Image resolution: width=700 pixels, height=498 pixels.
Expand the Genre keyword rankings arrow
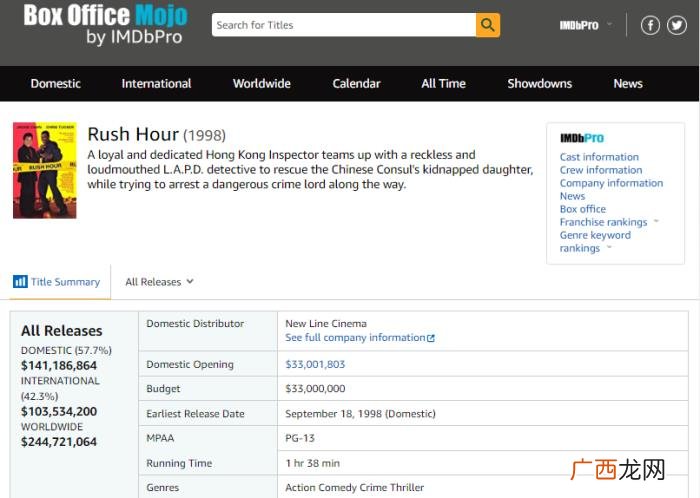(x=609, y=247)
